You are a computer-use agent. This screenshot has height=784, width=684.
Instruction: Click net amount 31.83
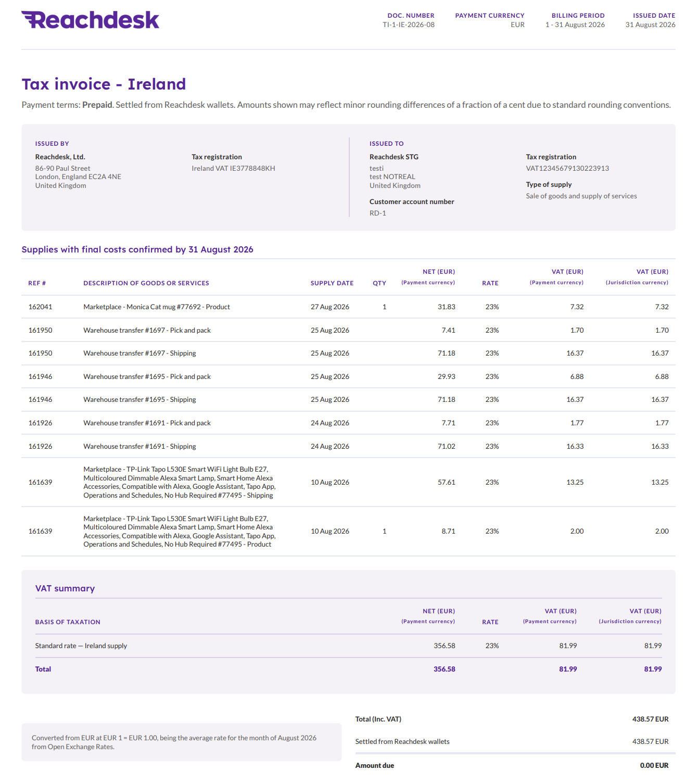pyautogui.click(x=447, y=307)
